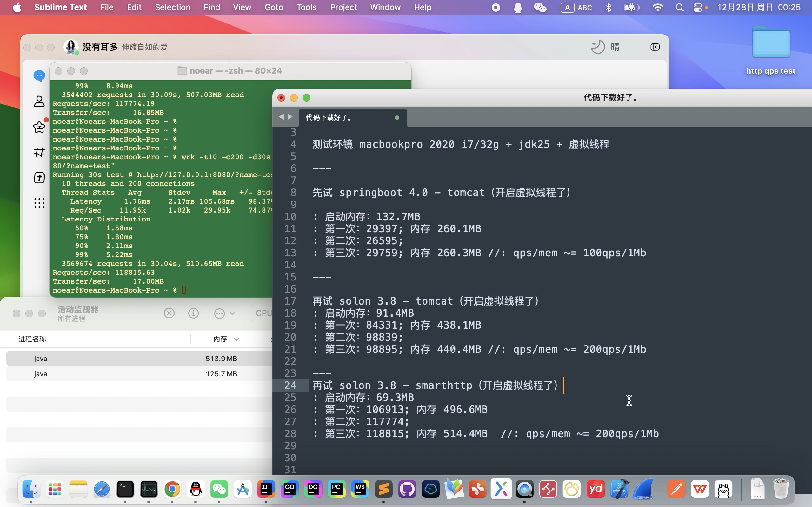
Task: Click the Wi-Fi icon in the menu bar
Action: pos(657,7)
